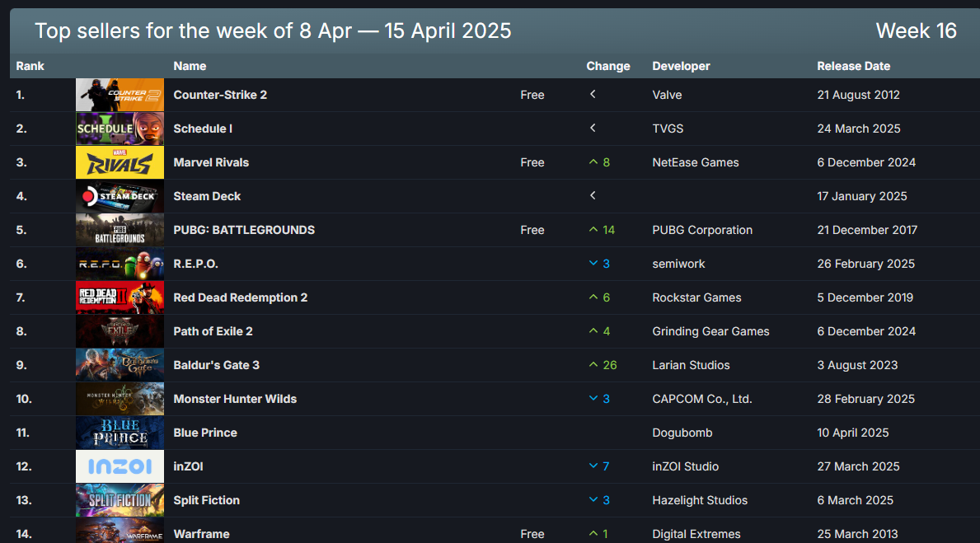Screen dimensions: 980x543
Task: Open the Split Fiction thumbnail
Action: pos(120,500)
